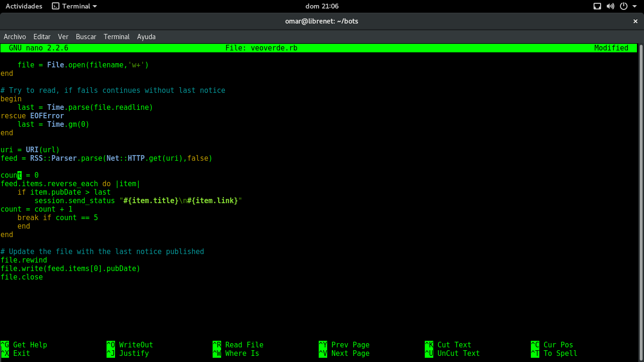The image size is (644, 362).
Task: Click the ^G Get Help shortcut
Action: coord(24,345)
